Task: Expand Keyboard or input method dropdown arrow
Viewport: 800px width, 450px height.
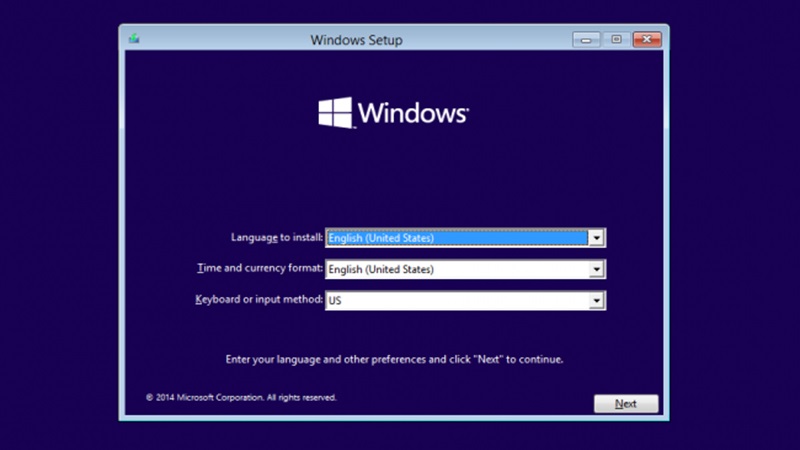Action: coord(596,301)
